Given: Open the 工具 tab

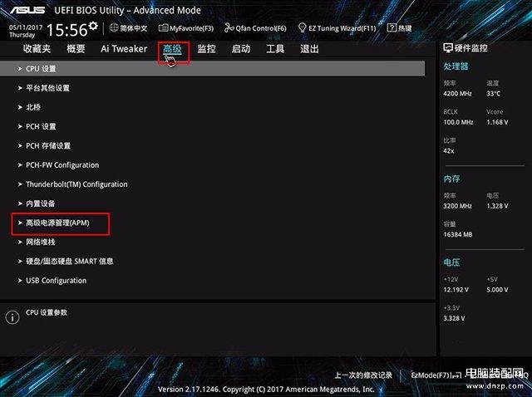Looking at the screenshot, I should (x=275, y=49).
